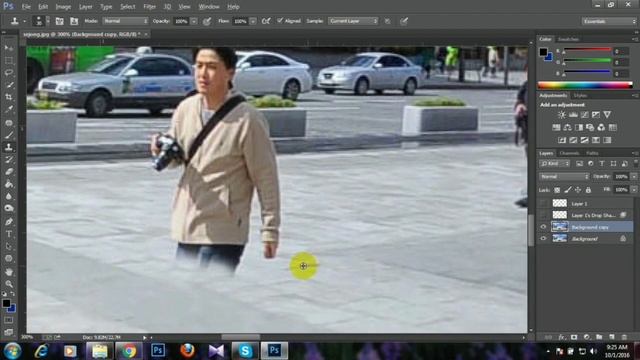Open the Filter menu
The height and width of the screenshot is (360, 640).
coord(149,7)
